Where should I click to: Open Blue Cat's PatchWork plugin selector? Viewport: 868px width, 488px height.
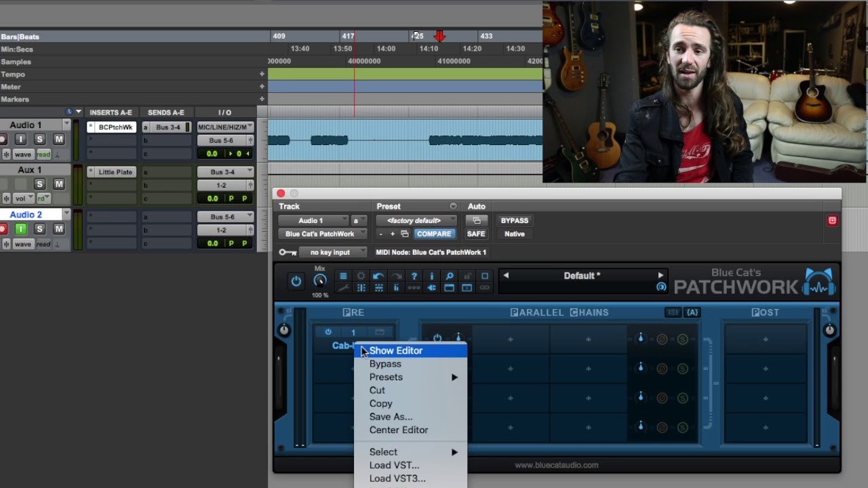pos(323,234)
